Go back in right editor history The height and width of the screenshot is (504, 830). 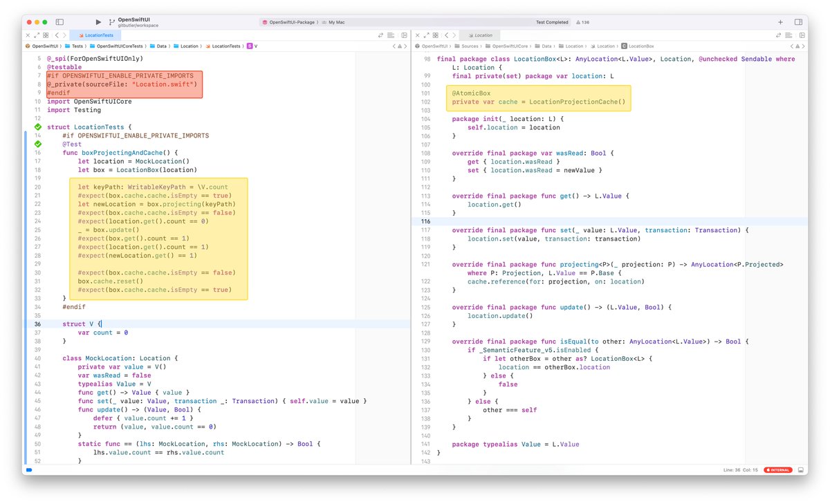pos(446,35)
